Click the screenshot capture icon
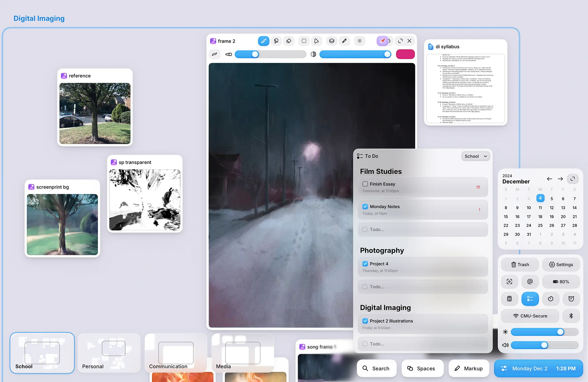 pyautogui.click(x=509, y=282)
